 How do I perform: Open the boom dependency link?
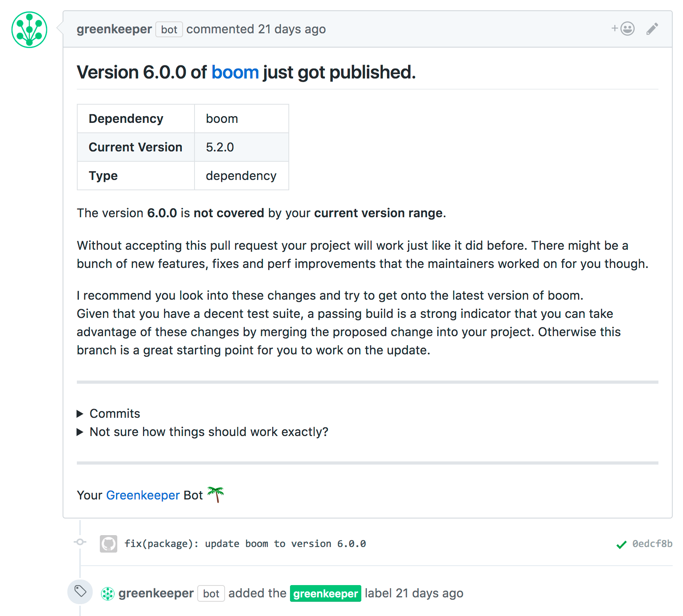[x=235, y=72]
